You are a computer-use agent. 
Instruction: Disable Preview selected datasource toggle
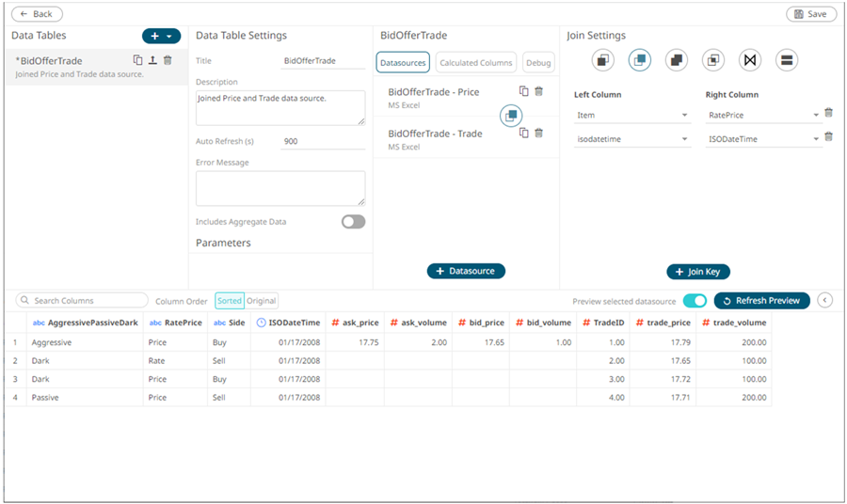tap(695, 301)
